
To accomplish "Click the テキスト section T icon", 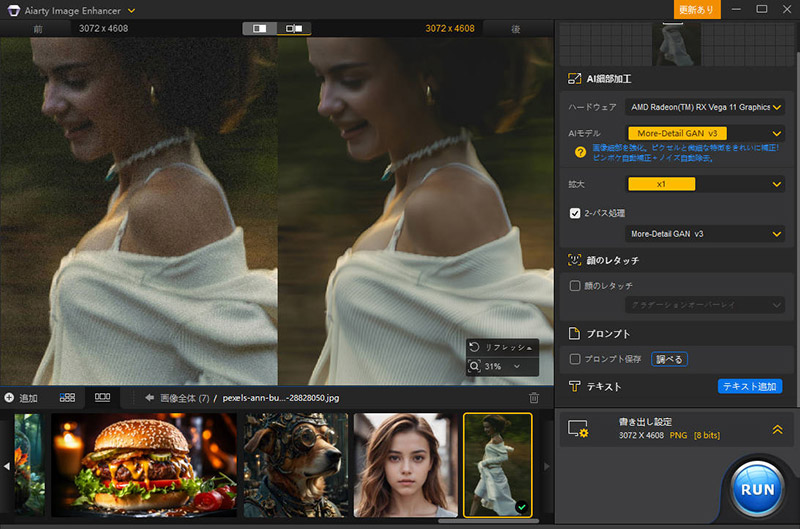I will click(x=574, y=387).
